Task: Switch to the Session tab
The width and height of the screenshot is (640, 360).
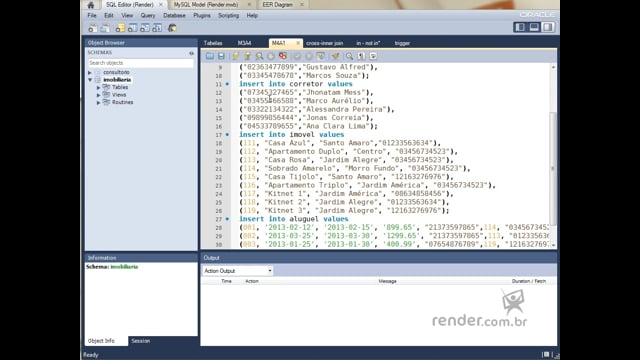Action: click(141, 341)
